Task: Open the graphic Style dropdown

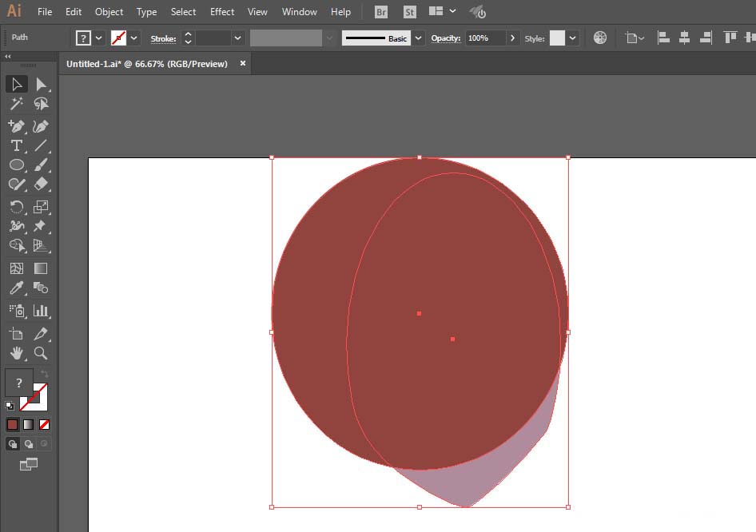Action: [x=572, y=38]
